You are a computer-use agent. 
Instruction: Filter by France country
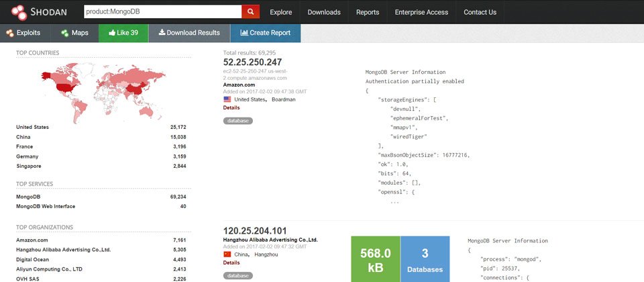click(25, 147)
